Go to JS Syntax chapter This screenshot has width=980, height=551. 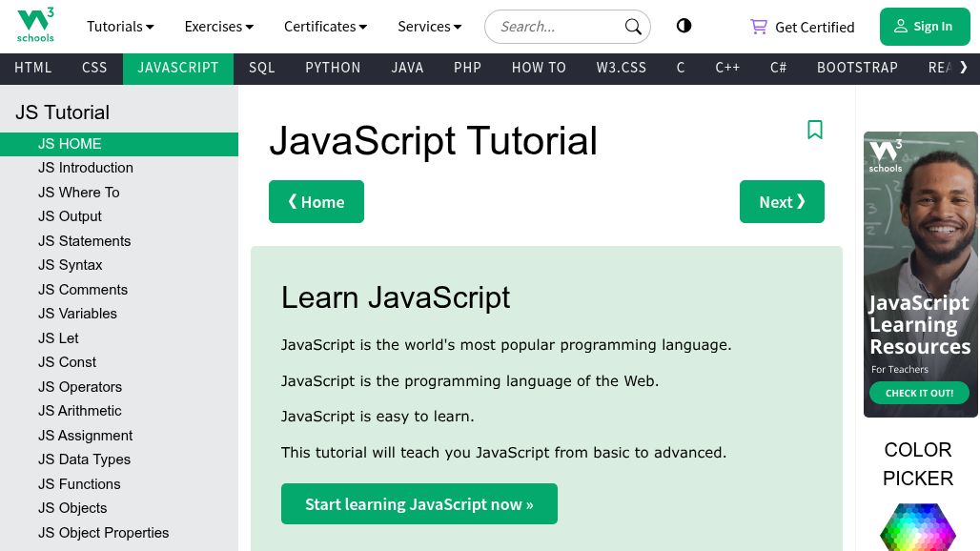point(119,266)
